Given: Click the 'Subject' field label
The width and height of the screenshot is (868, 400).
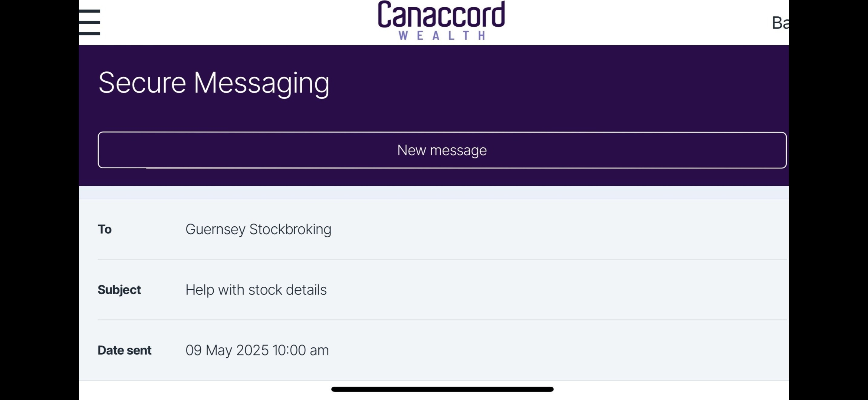Looking at the screenshot, I should point(119,290).
